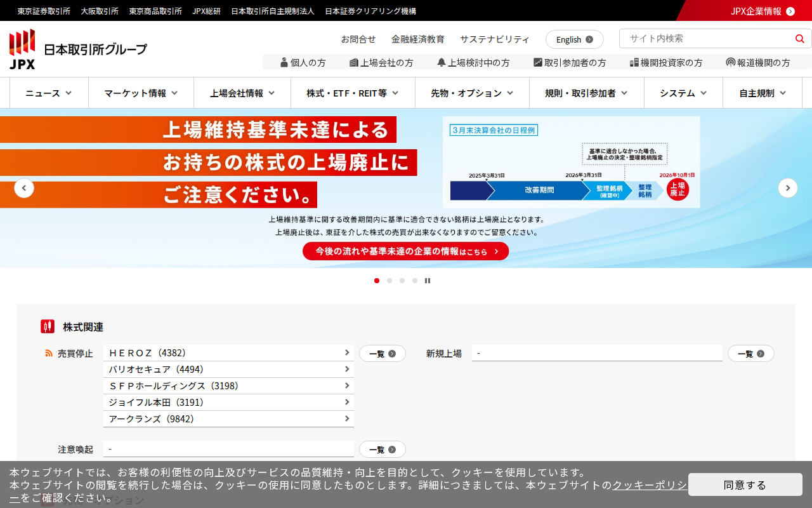The width and height of the screenshot is (812, 508).
Task: Open the 日本証券クリアリング機構 link
Action: [x=370, y=11]
